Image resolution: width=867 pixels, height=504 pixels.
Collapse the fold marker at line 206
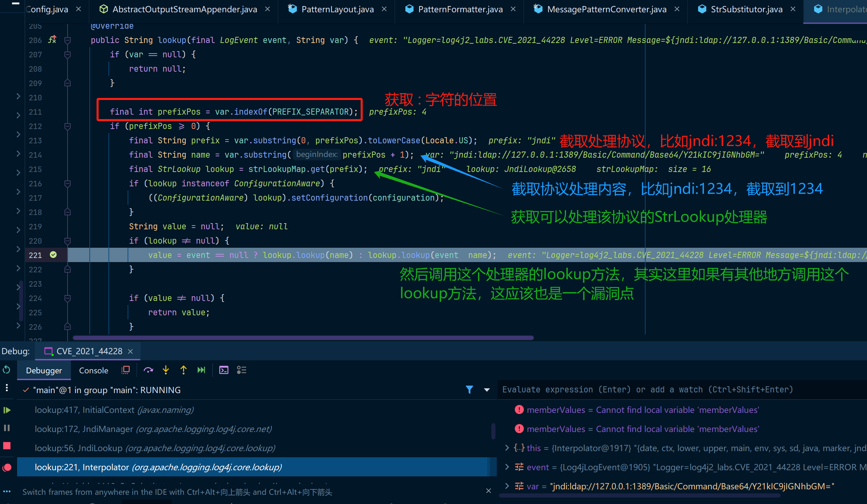click(68, 40)
